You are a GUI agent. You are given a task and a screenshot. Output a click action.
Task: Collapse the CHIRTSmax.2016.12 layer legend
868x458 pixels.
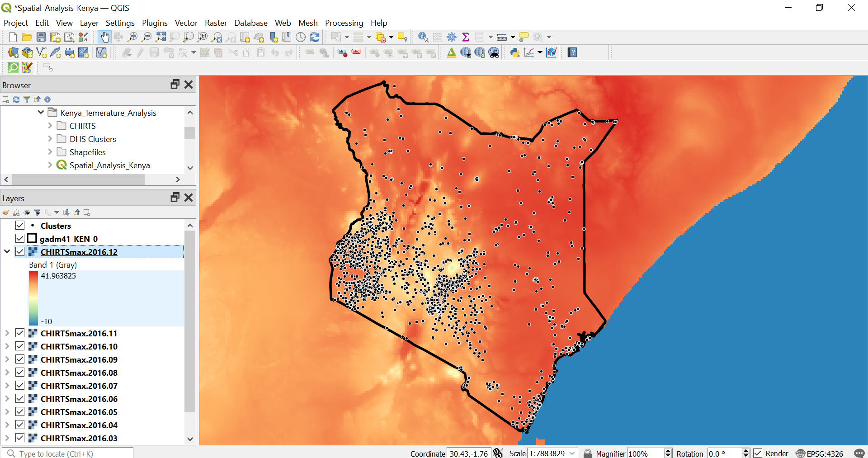pos(7,251)
